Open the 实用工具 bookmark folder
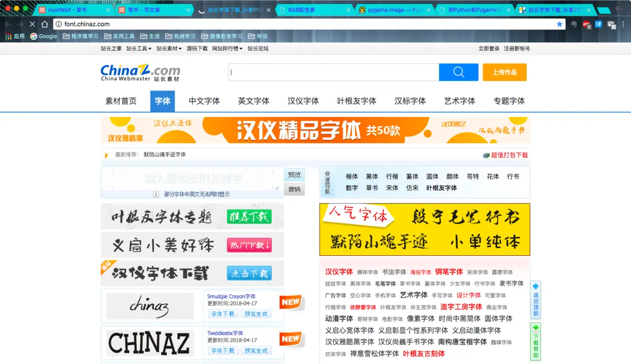This screenshot has width=631, height=364. (x=120, y=36)
